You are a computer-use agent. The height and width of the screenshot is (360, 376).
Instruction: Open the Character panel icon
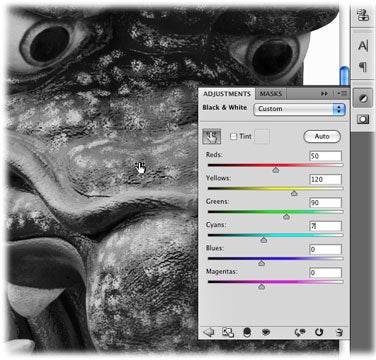click(x=363, y=46)
